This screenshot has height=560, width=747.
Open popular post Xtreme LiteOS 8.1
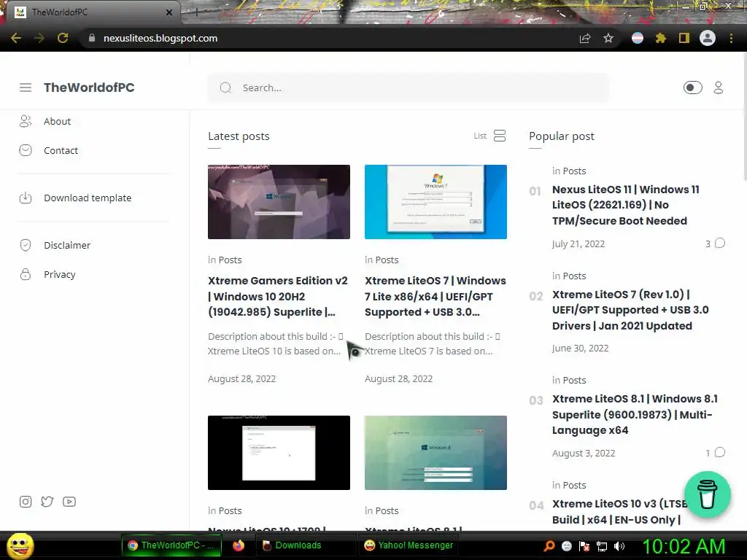(x=635, y=414)
